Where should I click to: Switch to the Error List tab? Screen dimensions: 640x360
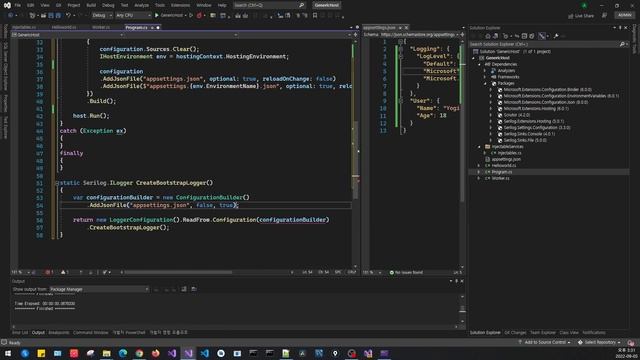pyautogui.click(x=20, y=332)
